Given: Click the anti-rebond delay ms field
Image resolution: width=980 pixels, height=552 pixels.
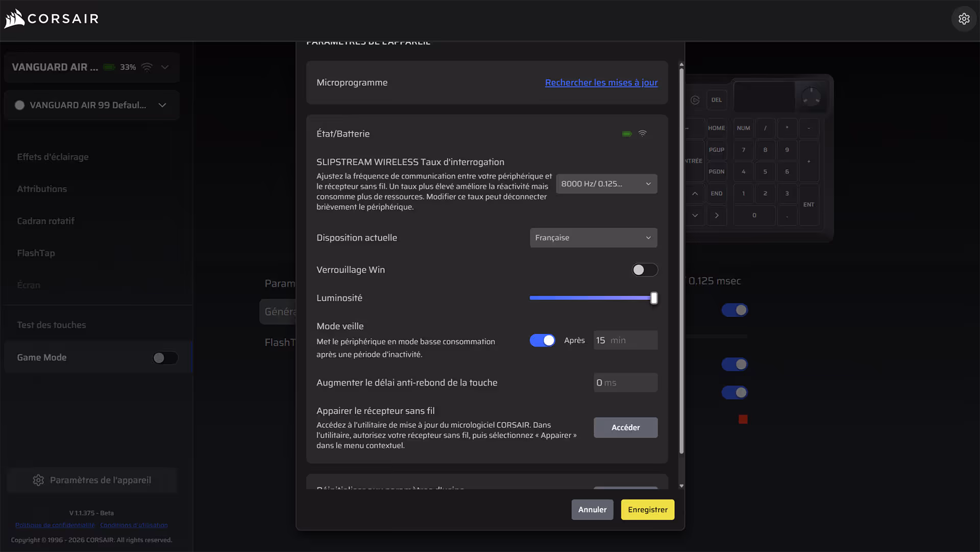Looking at the screenshot, I should (626, 383).
